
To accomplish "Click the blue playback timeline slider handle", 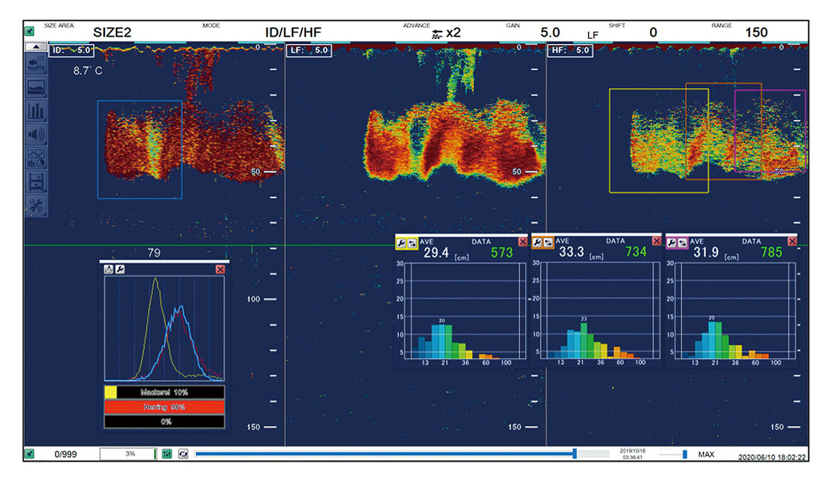I will pyautogui.click(x=575, y=454).
